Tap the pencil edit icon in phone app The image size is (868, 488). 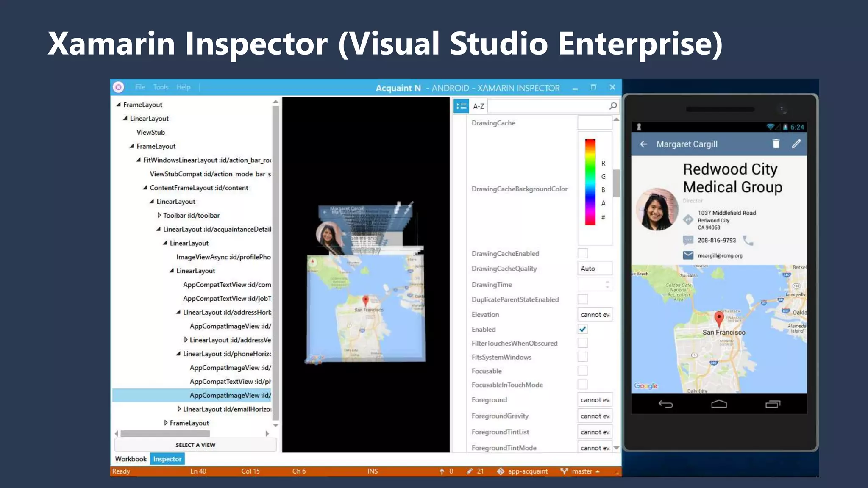pyautogui.click(x=796, y=144)
